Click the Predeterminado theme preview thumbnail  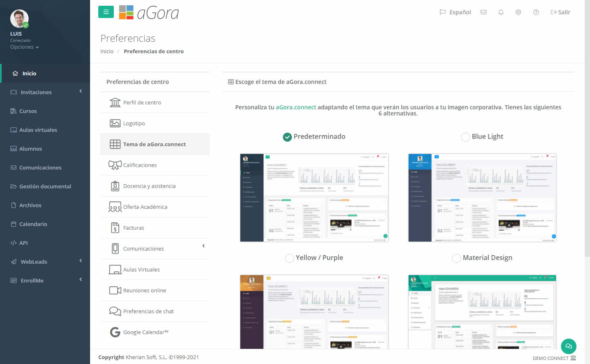[314, 198]
